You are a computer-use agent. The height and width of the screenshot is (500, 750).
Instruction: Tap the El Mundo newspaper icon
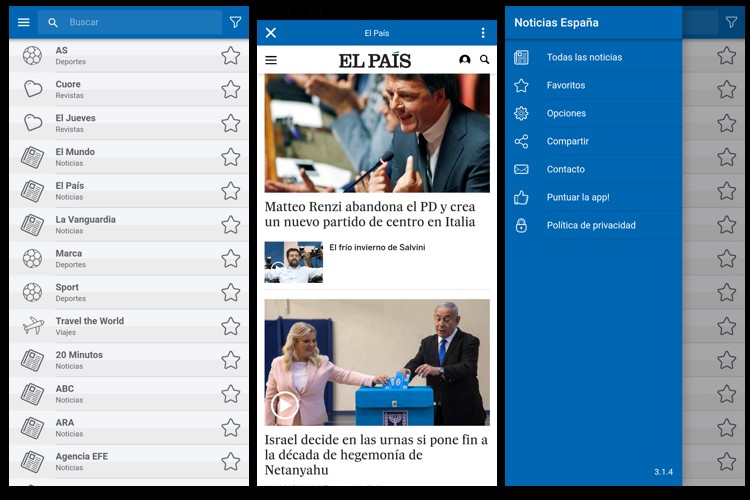click(x=33, y=157)
